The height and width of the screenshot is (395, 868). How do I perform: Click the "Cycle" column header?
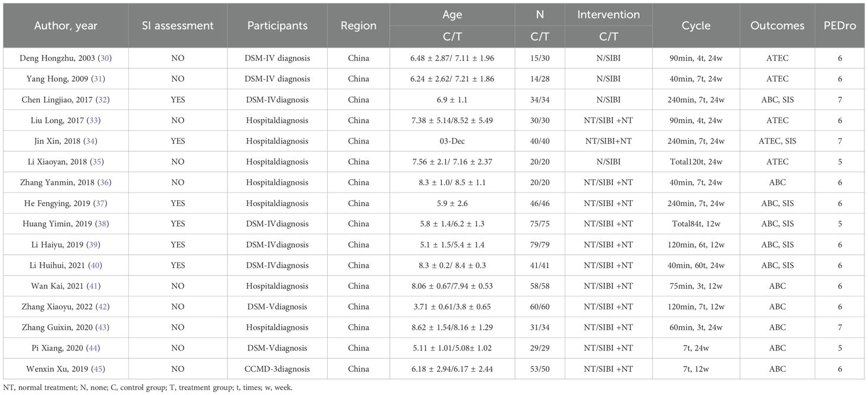(696, 26)
